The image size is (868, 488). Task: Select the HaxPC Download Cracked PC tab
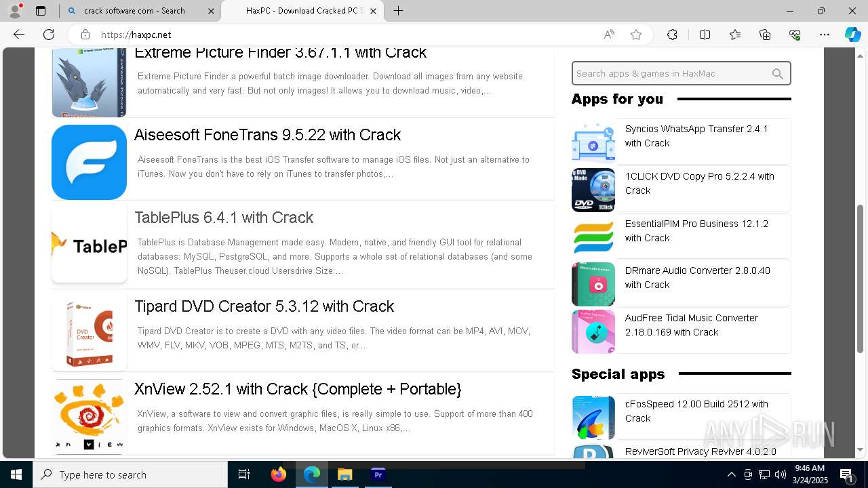pos(304,11)
